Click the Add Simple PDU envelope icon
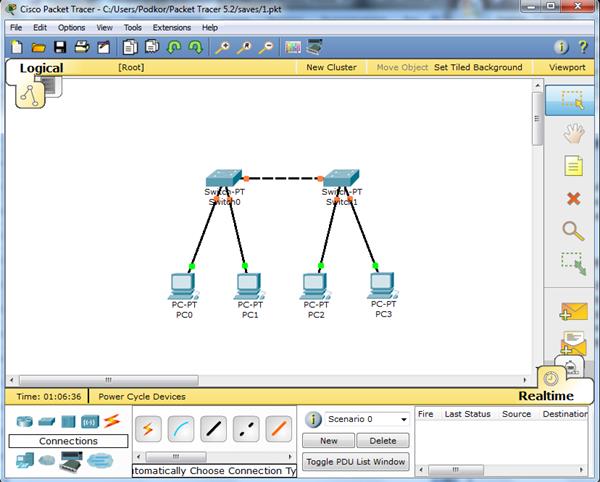 573,311
